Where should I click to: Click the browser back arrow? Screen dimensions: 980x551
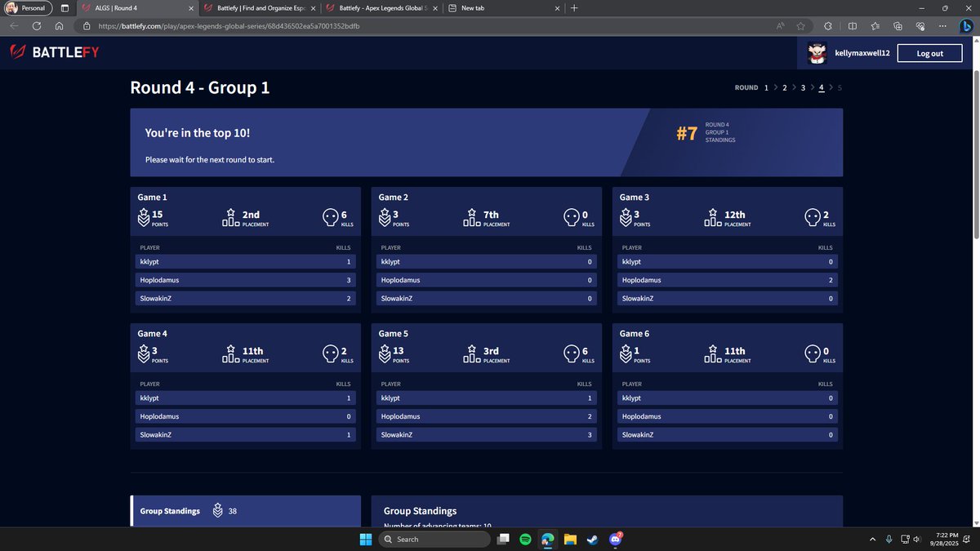[x=14, y=26]
